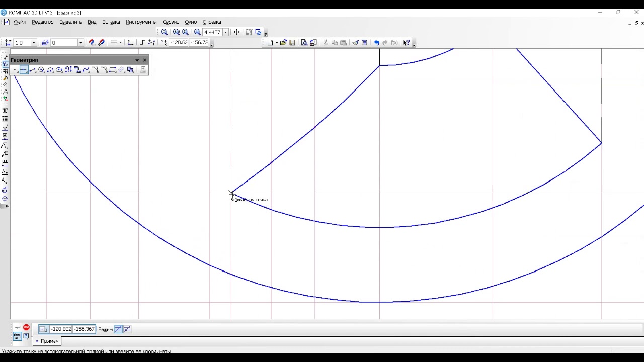
Task: Open the Вставка menu
Action: (x=111, y=22)
